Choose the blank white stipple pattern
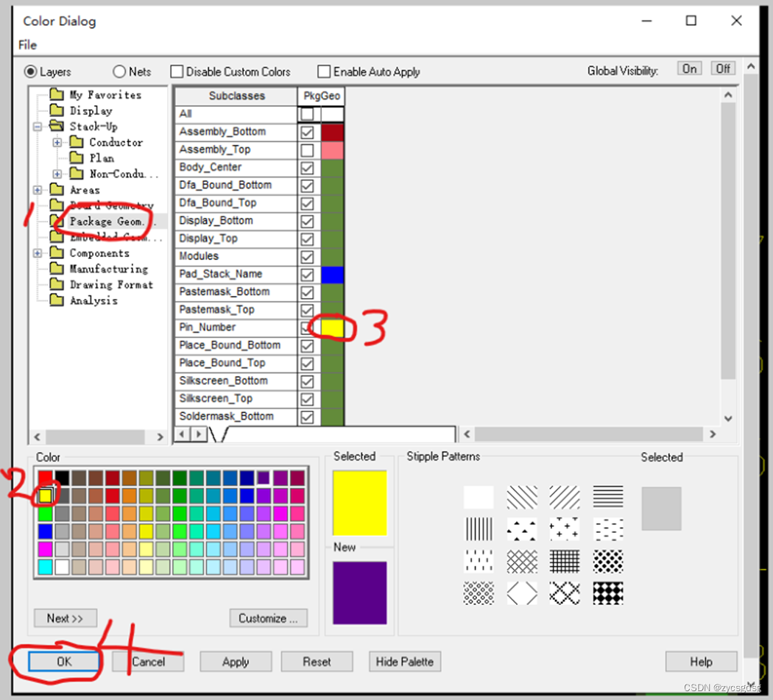The image size is (773, 700). tap(479, 497)
